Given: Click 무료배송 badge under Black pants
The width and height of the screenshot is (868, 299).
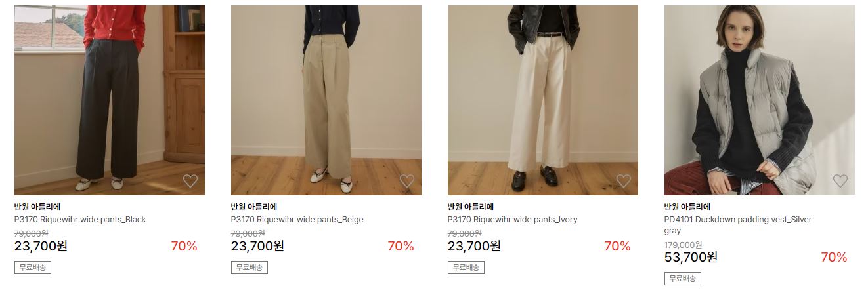Looking at the screenshot, I should [33, 268].
